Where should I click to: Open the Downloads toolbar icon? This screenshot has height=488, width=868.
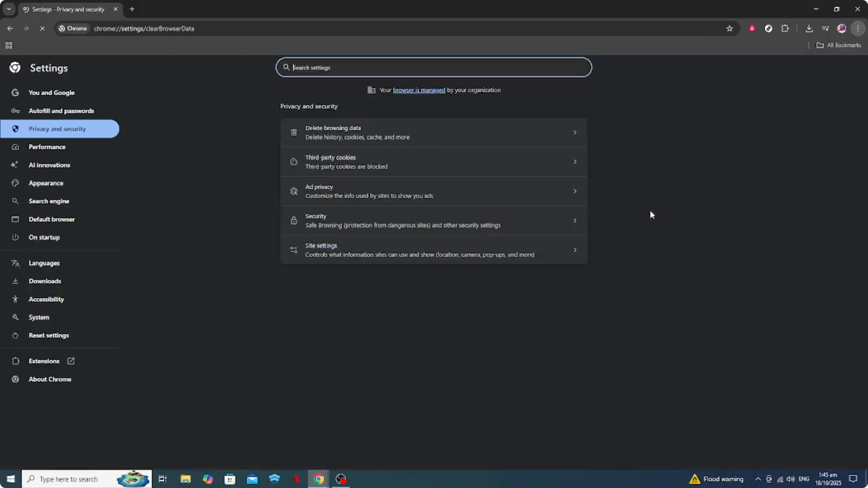[x=809, y=28]
